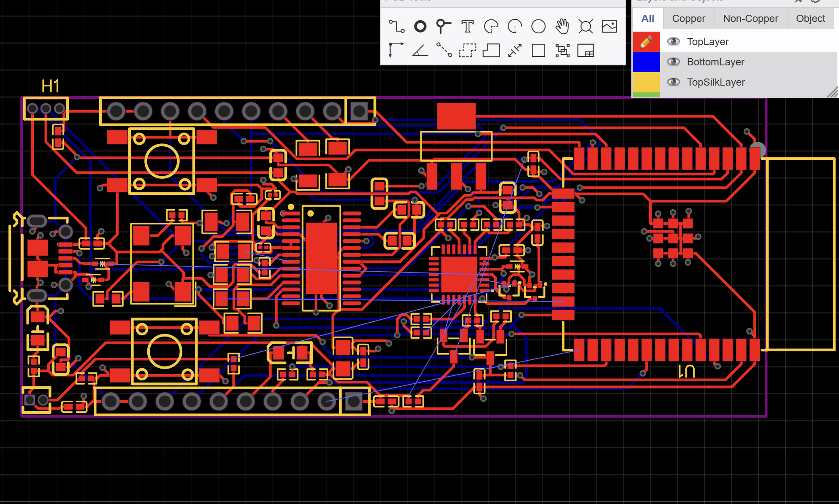Pick the Connect Pad to Pad tool

pyautogui.click(x=444, y=50)
